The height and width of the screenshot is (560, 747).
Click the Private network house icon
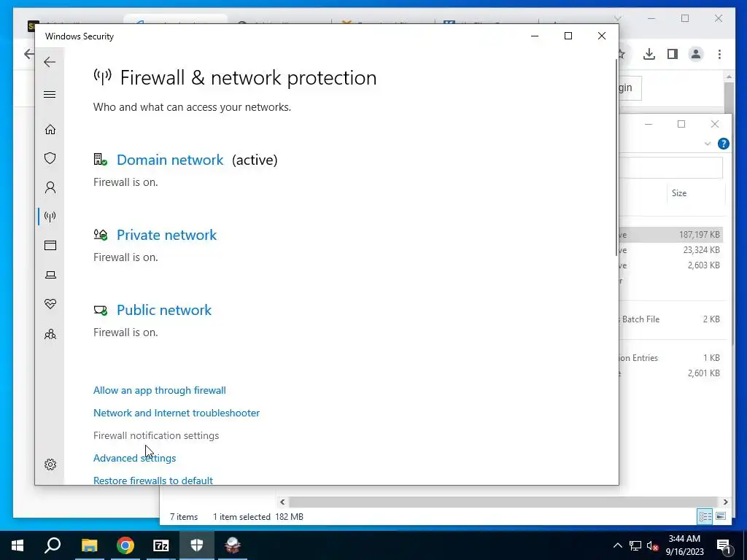tap(100, 234)
